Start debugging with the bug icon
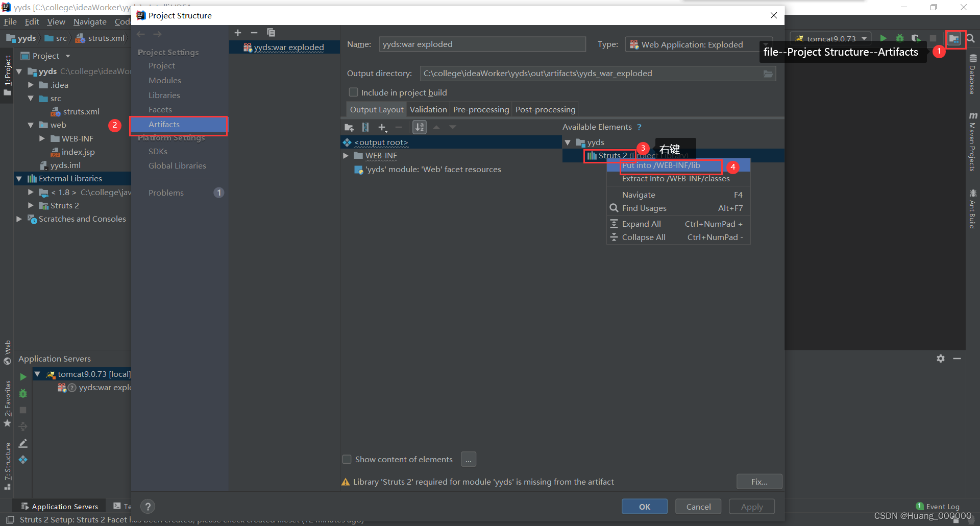The height and width of the screenshot is (526, 980). tap(899, 38)
